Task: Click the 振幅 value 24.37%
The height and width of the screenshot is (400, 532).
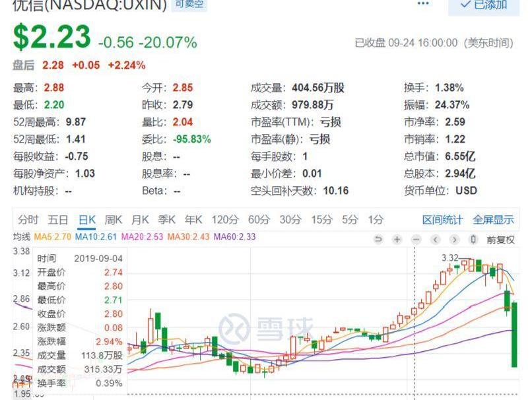Action: (452, 105)
